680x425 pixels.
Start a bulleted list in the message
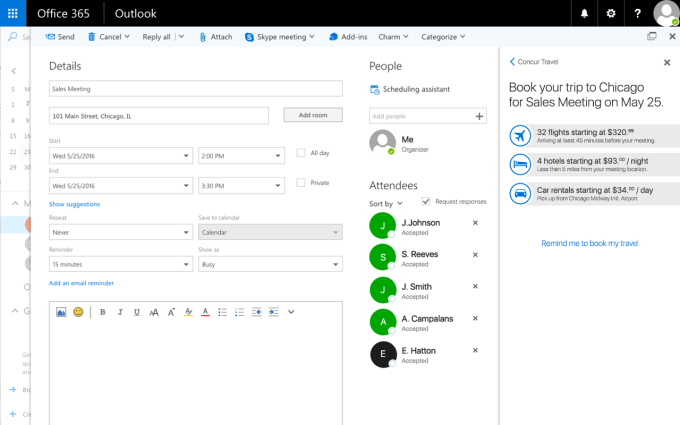click(222, 312)
